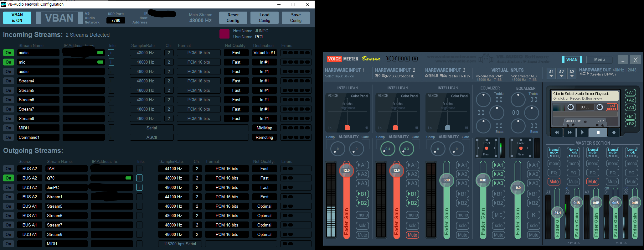Click Hardware Input 1 fader knob at 12.0
This screenshot has height=250, width=644.
coord(346,170)
